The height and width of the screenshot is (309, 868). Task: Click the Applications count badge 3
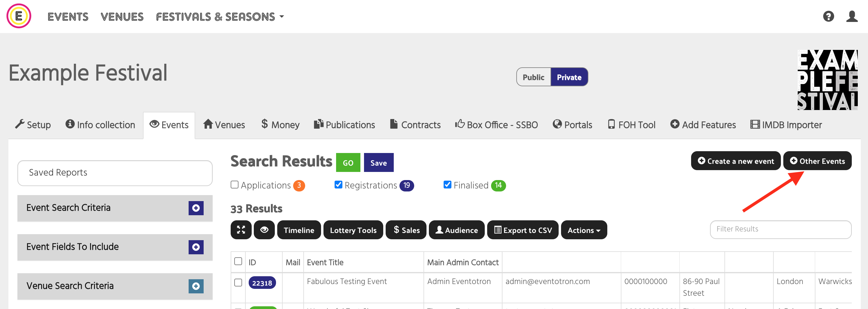coord(299,185)
